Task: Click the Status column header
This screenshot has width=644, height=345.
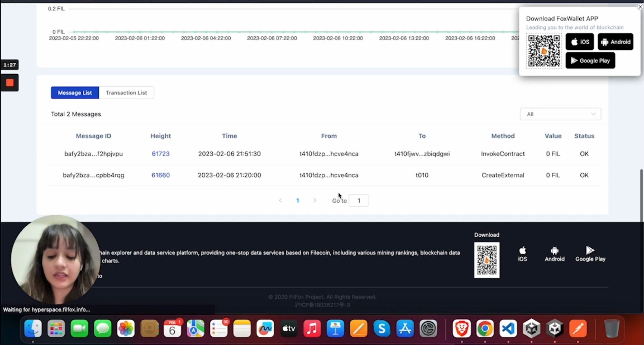Action: [x=584, y=136]
